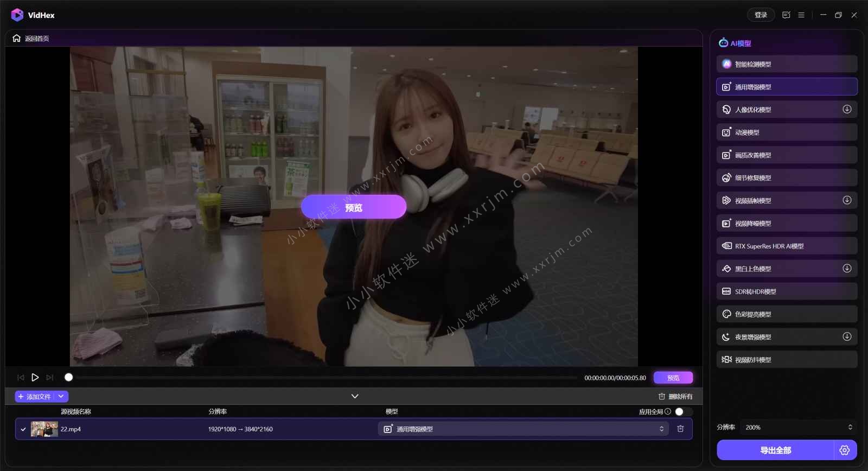Select the 画质改善模型 option
This screenshot has height=471, width=868.
click(787, 155)
